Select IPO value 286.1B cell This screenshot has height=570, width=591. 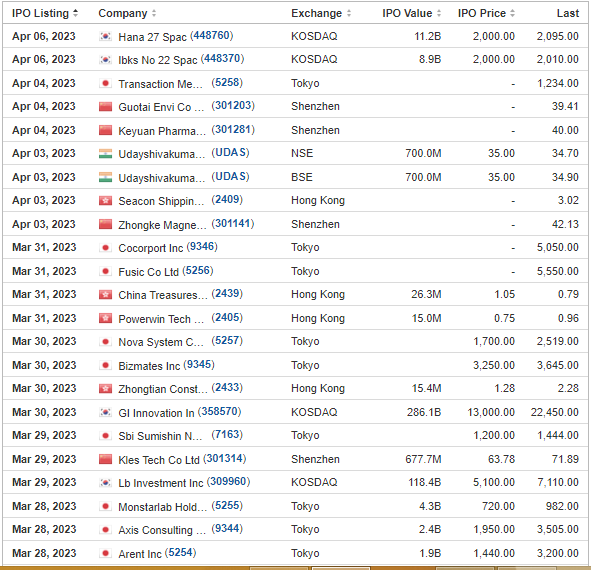coord(424,412)
